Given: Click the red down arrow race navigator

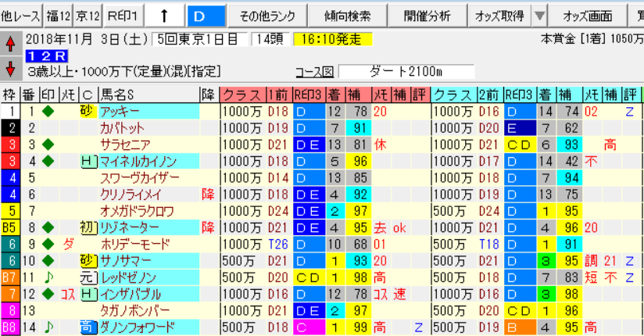Looking at the screenshot, I should 11,68.
